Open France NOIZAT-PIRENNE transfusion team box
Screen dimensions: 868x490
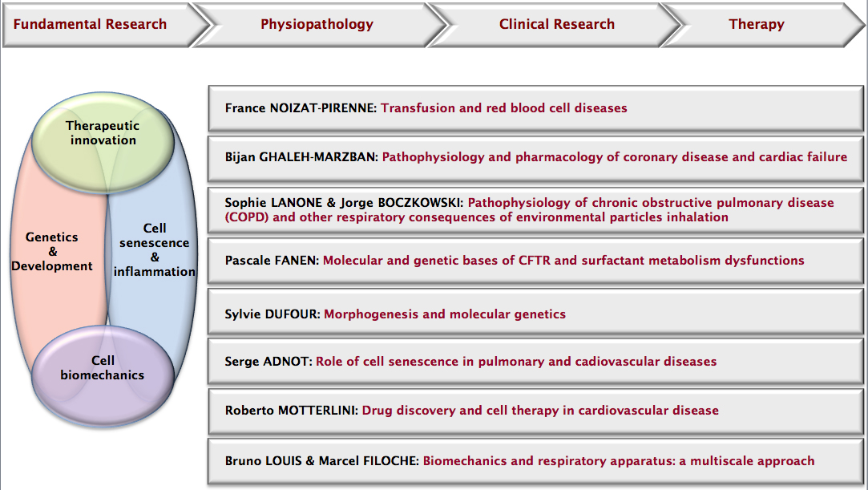[x=535, y=108]
